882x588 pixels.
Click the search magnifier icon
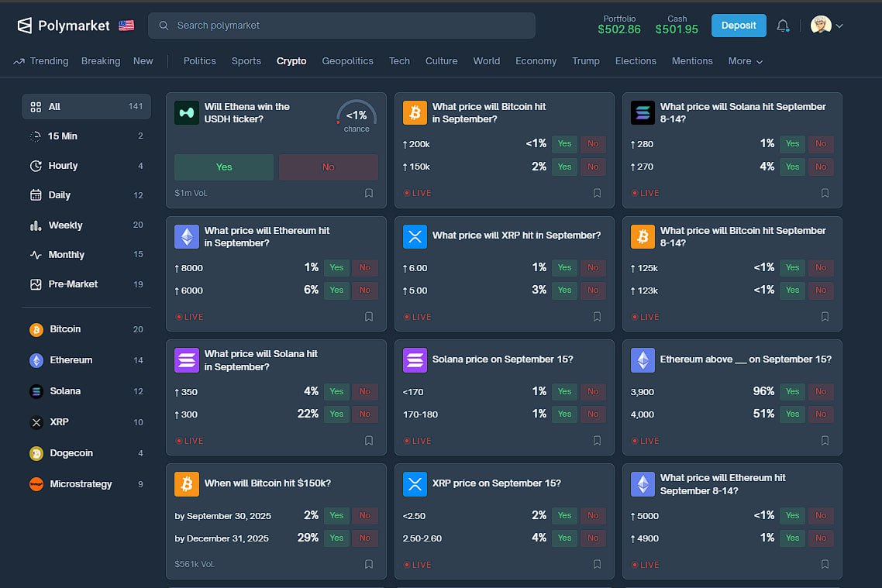[164, 26]
